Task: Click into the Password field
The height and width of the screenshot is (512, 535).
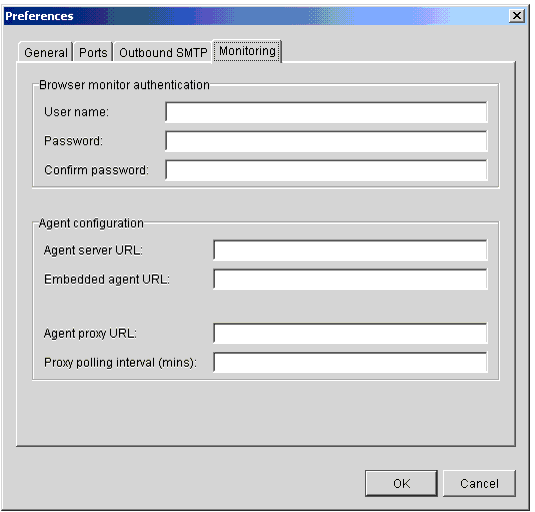Action: (x=326, y=141)
